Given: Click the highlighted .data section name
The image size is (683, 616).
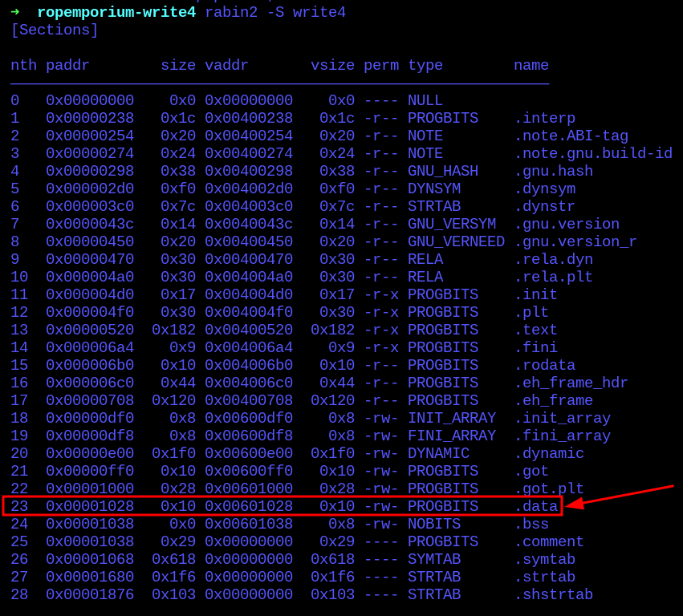Looking at the screenshot, I should point(535,507).
